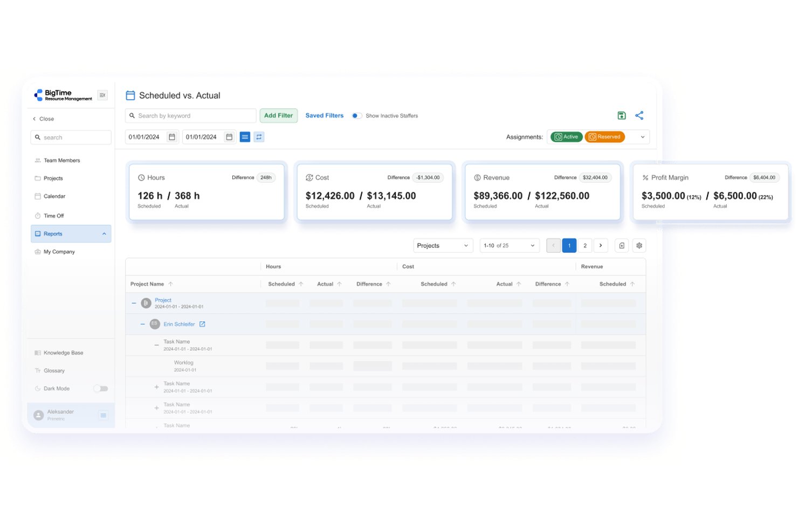The height and width of the screenshot is (532, 798).
Task: Click Aleksander's profile avatar
Action: (38, 415)
